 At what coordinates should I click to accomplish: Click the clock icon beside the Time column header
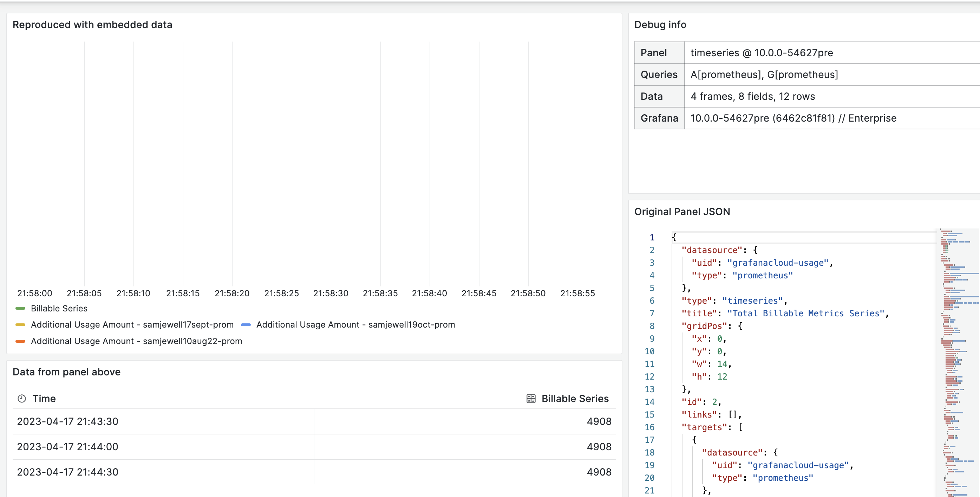coord(22,399)
